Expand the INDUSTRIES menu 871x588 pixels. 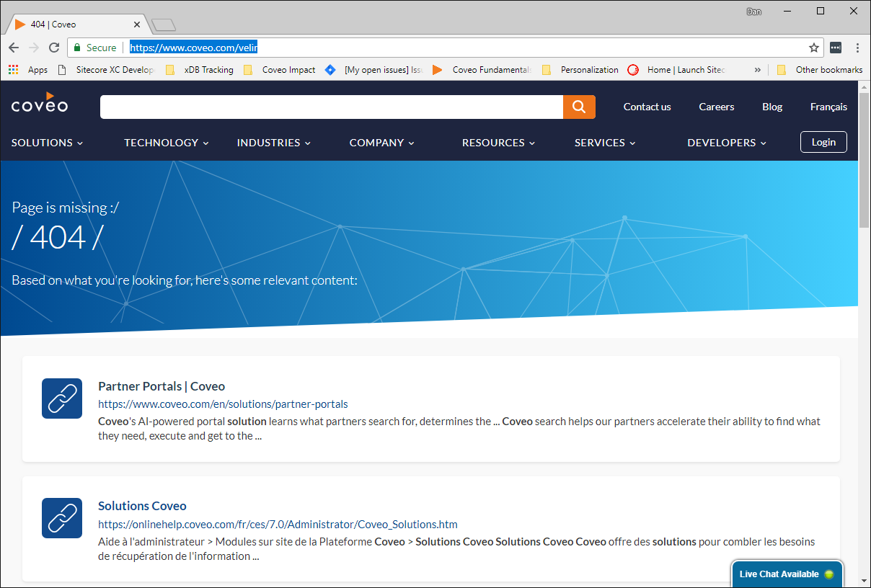[274, 143]
